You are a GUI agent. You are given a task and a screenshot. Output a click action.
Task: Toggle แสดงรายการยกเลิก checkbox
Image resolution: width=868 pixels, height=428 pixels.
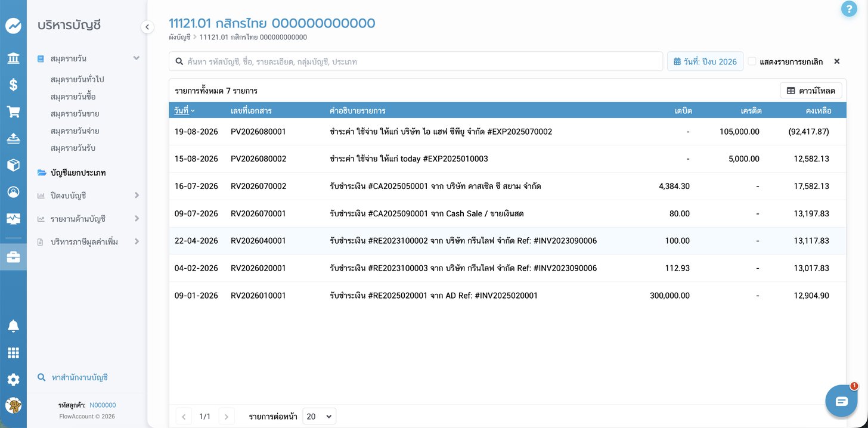coord(752,61)
